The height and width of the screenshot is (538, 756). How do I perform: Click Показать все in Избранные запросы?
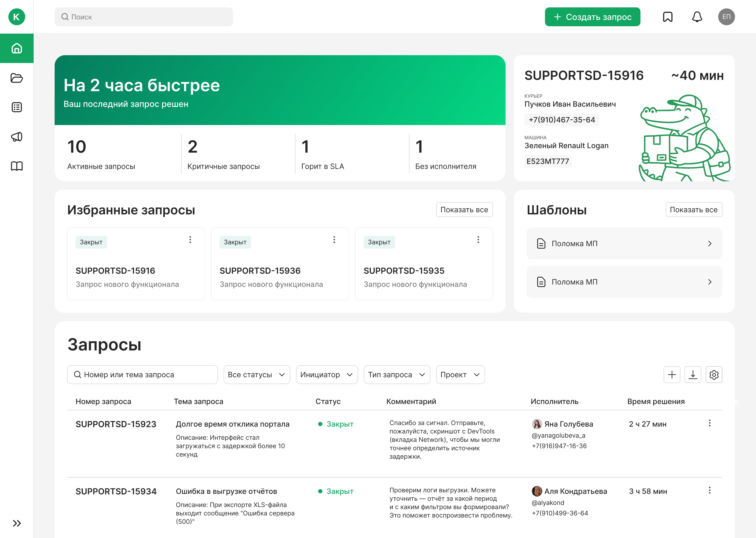click(x=464, y=210)
